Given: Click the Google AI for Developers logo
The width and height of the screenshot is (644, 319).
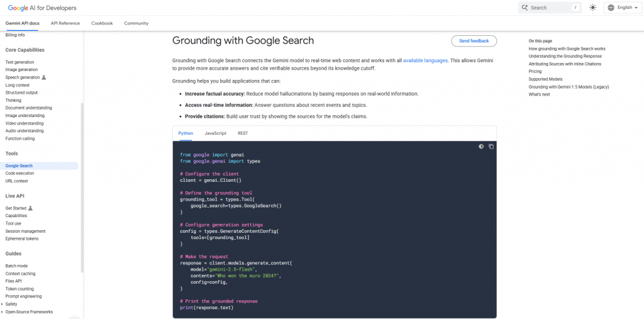Looking at the screenshot, I should 42,8.
